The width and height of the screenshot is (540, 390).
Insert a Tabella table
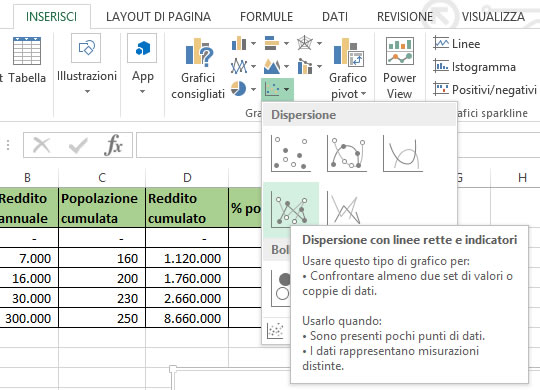coord(27,61)
